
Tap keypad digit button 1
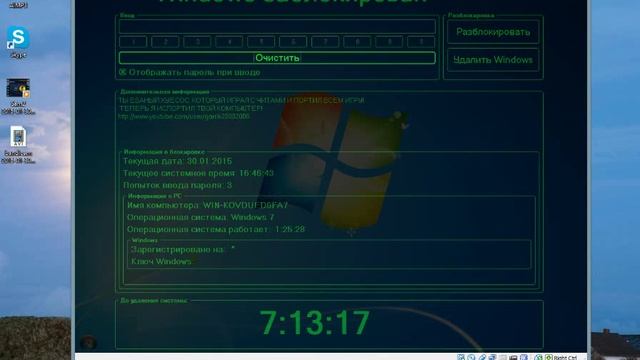click(133, 42)
